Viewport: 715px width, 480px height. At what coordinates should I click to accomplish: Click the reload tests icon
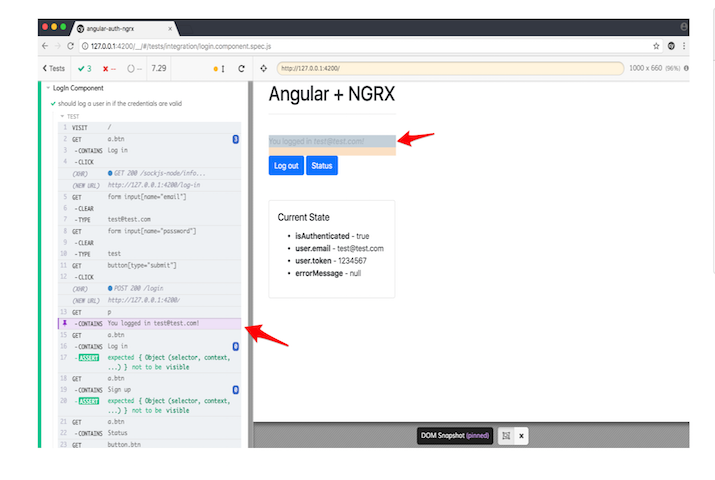click(x=241, y=68)
